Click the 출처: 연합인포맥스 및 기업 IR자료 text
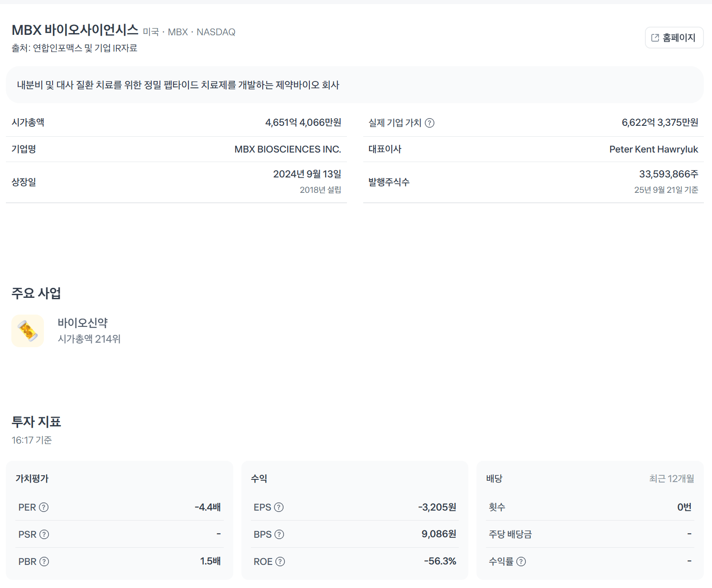The width and height of the screenshot is (712, 588). click(74, 48)
